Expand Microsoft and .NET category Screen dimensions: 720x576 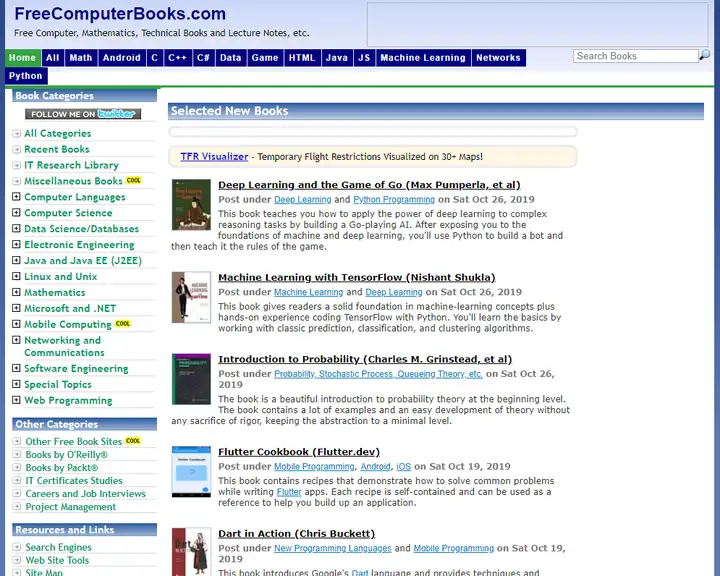coord(16,308)
